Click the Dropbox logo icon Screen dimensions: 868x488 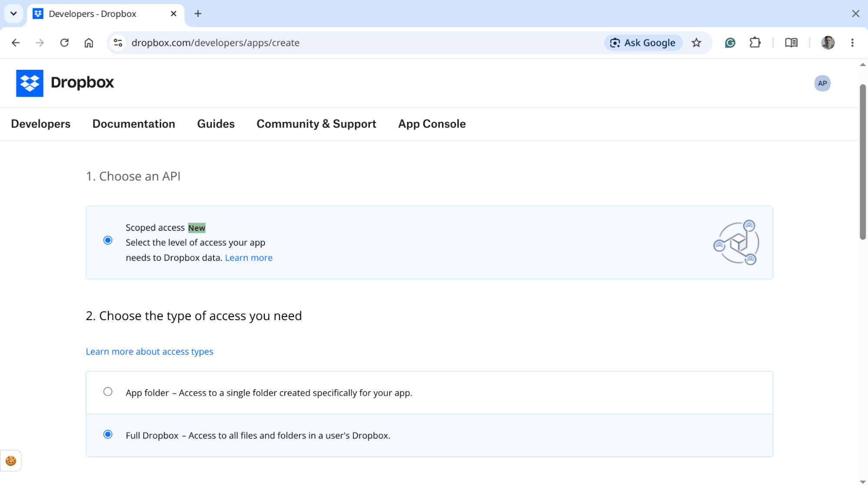tap(30, 83)
